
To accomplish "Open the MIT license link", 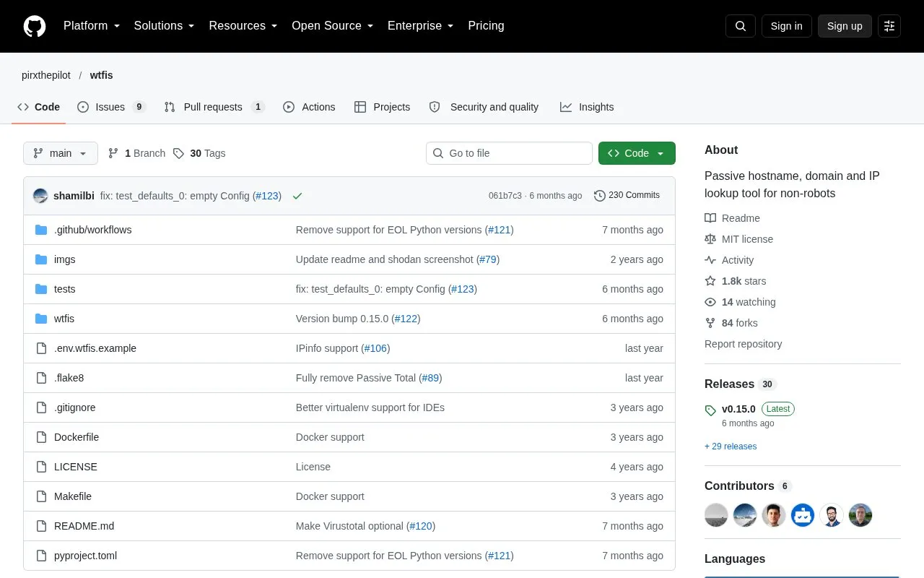I will pos(738,239).
